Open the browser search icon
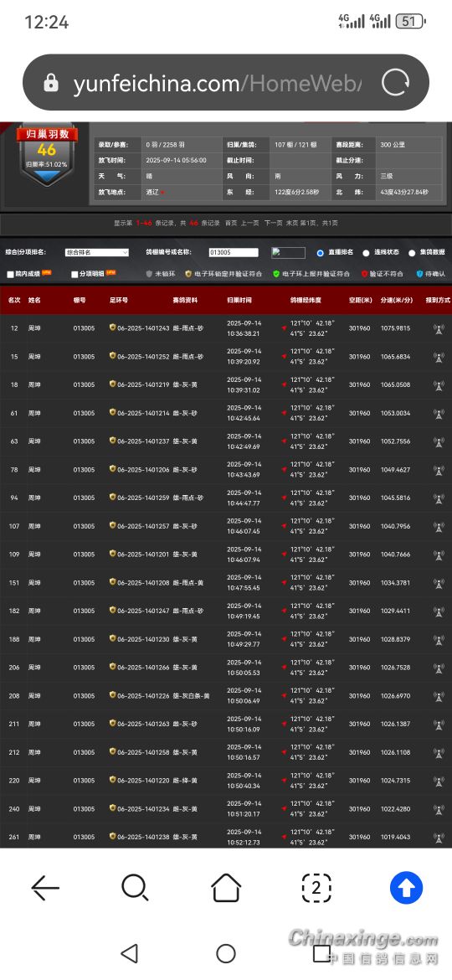Image resolution: width=452 pixels, height=980 pixels. [x=135, y=888]
